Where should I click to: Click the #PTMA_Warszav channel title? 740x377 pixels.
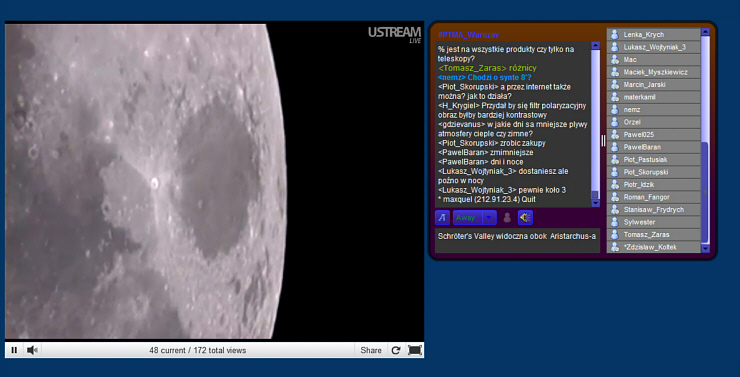click(468, 35)
